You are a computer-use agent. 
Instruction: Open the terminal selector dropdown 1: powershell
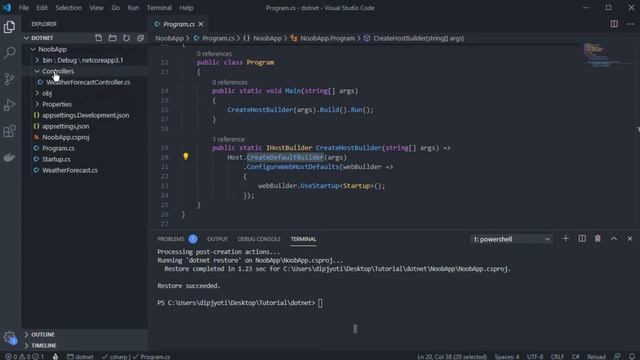511,239
